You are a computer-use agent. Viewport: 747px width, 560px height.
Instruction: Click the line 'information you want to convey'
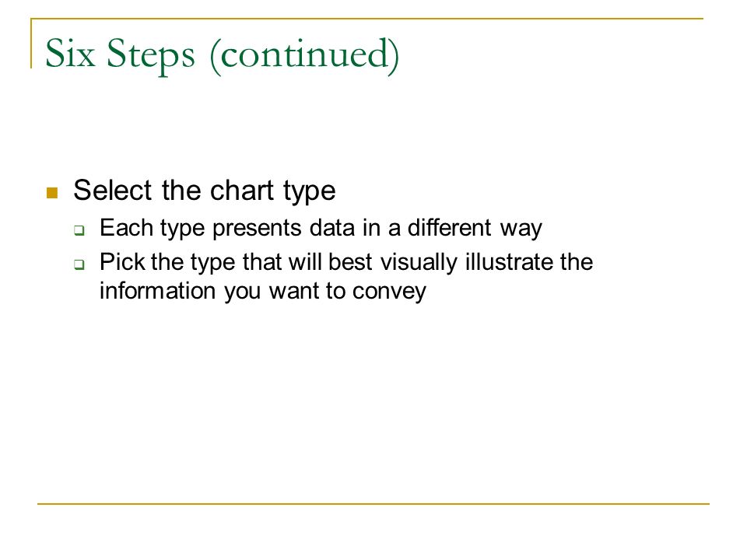coord(263,292)
